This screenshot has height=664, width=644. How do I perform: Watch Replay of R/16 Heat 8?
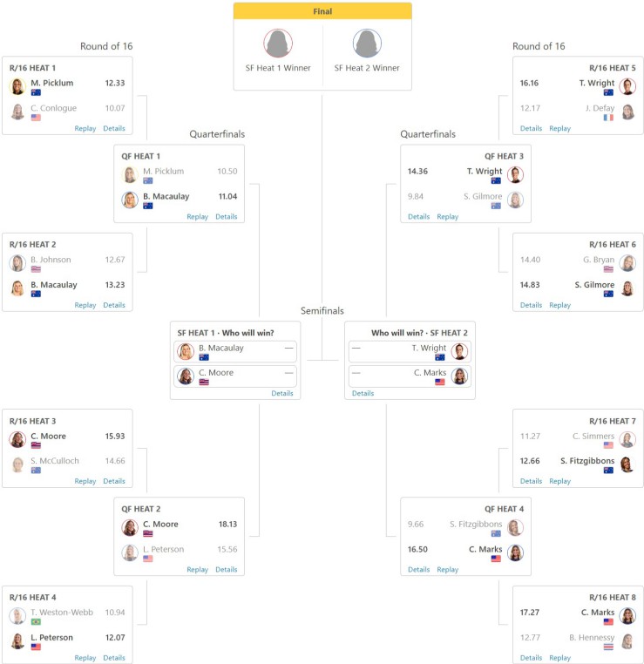coord(560,658)
